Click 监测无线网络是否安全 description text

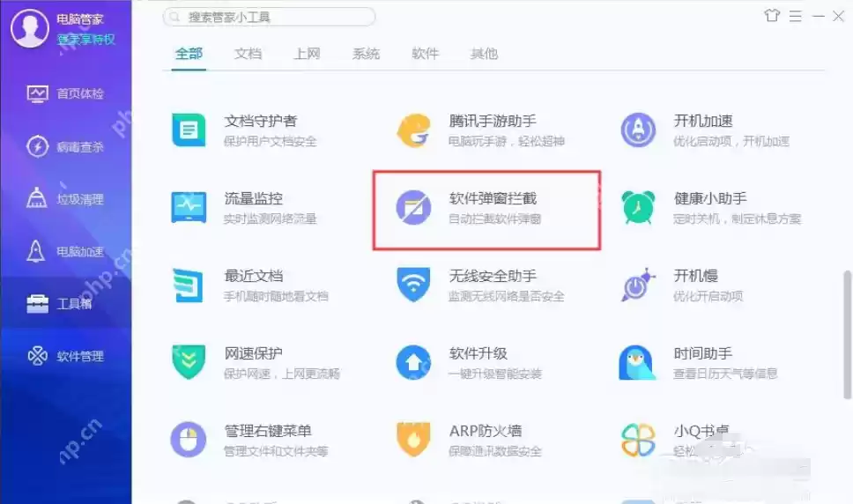[506, 296]
